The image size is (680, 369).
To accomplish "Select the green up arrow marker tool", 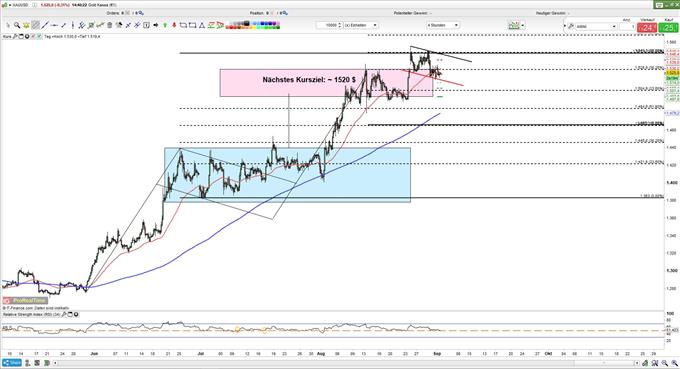I will pyautogui.click(x=165, y=25).
